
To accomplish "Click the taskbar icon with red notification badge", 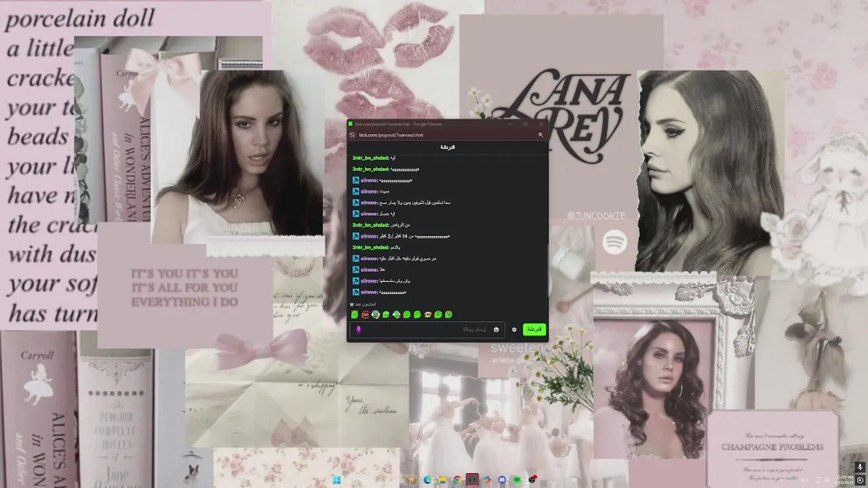I will point(532,480).
